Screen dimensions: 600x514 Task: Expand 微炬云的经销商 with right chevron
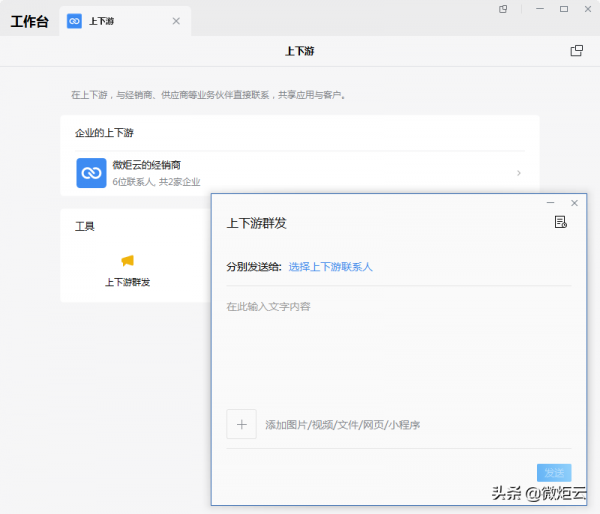pyautogui.click(x=519, y=173)
